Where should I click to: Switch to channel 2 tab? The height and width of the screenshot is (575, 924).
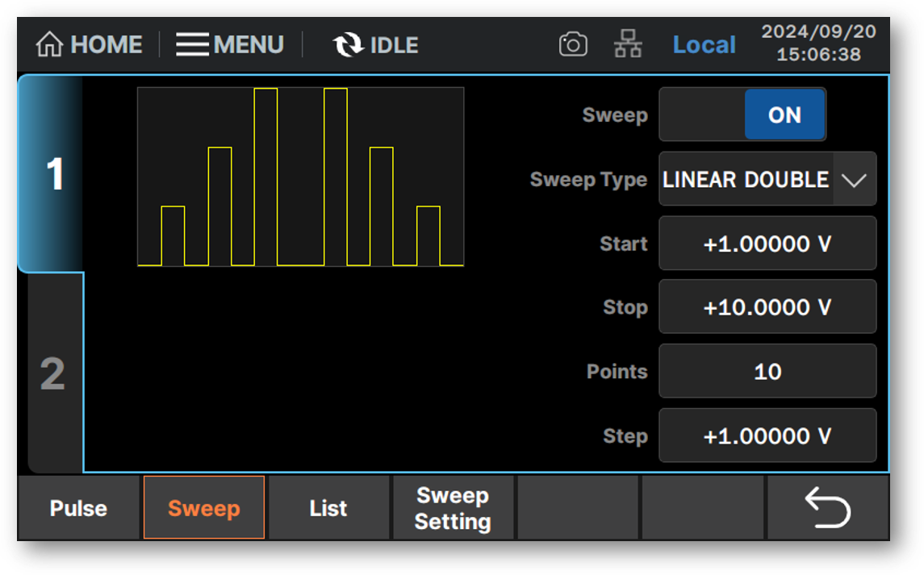pyautogui.click(x=53, y=374)
